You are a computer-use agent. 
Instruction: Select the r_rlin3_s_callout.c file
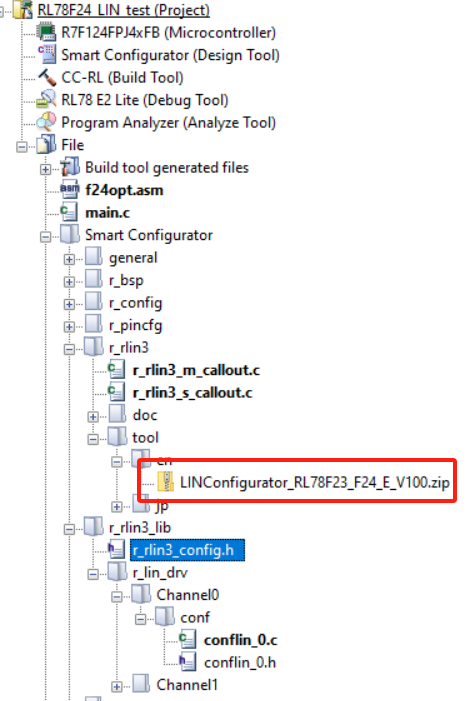coord(192,393)
